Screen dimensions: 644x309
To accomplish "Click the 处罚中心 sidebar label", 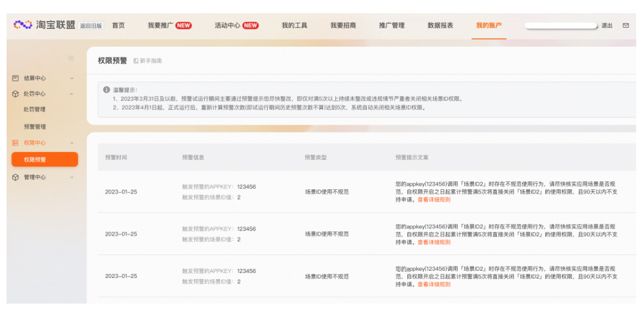I will pyautogui.click(x=35, y=94).
